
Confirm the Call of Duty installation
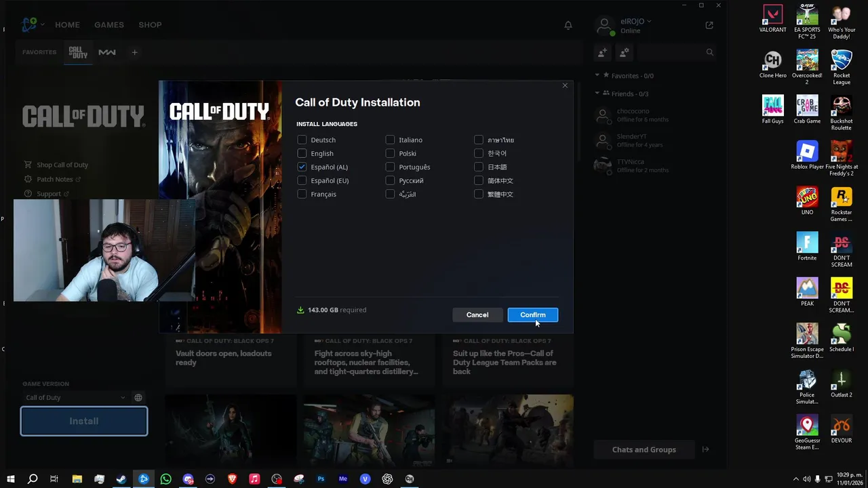[x=532, y=314]
